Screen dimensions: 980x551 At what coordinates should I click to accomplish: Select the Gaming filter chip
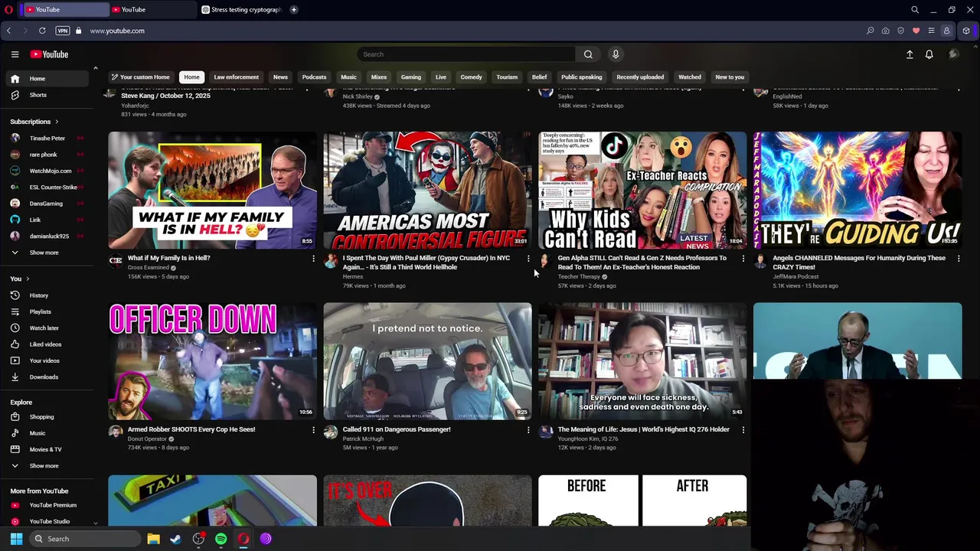tap(411, 77)
